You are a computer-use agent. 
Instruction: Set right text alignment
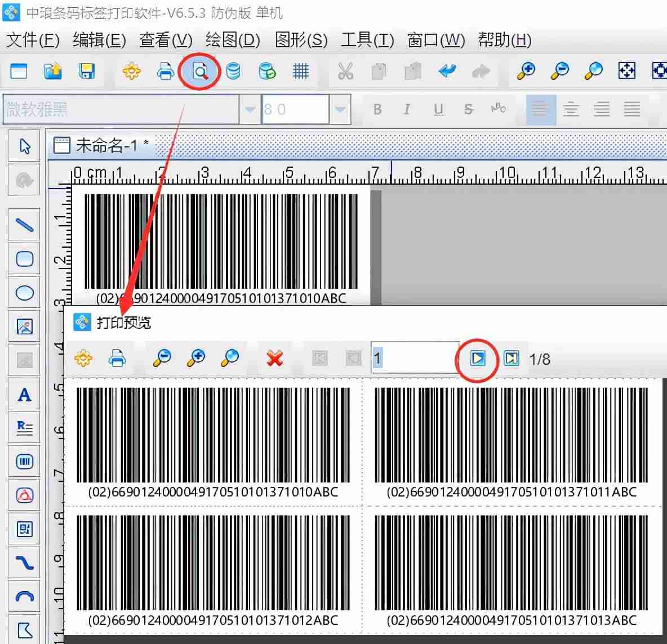[x=602, y=110]
